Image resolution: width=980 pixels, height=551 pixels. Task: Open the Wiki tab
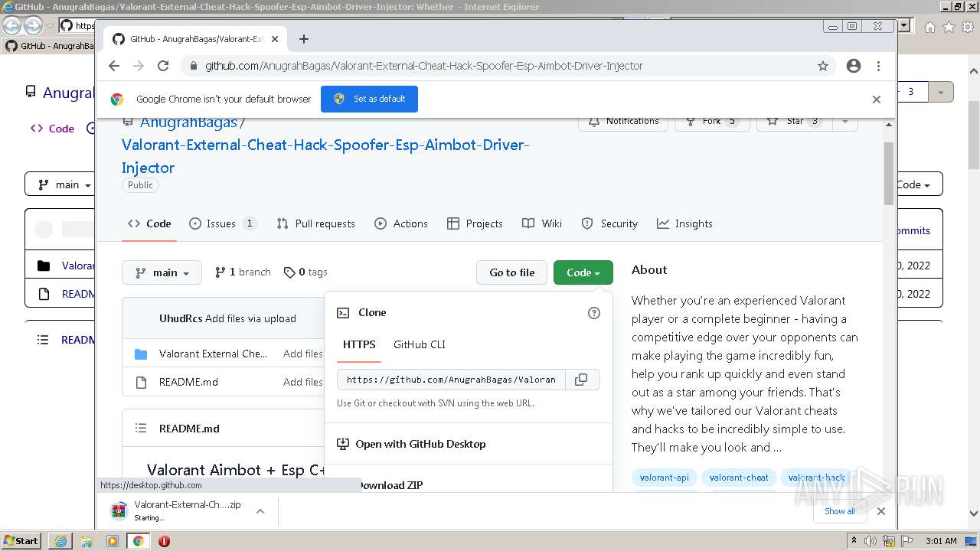[x=542, y=223]
